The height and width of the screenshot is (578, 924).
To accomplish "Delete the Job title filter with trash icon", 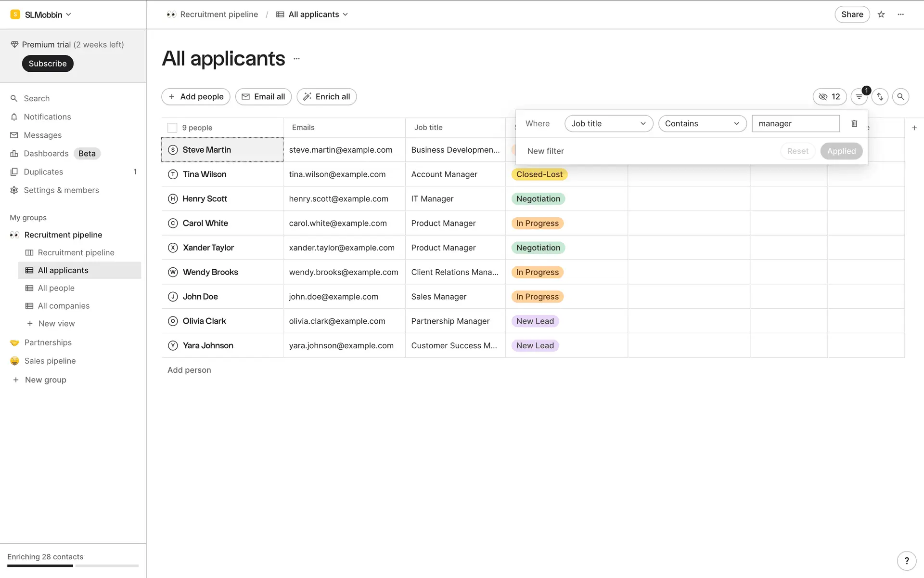I will (854, 124).
